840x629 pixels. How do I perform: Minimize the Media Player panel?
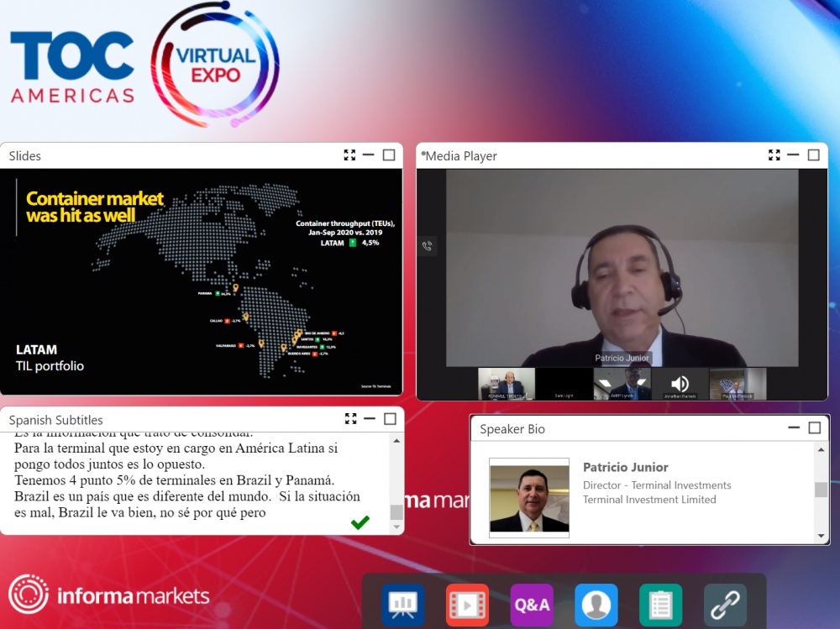[794, 155]
